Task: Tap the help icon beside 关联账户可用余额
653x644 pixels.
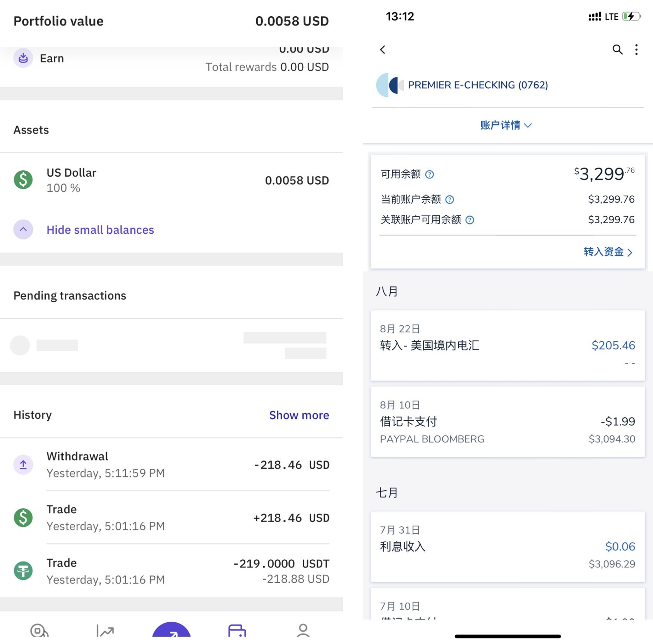Action: coord(470,220)
